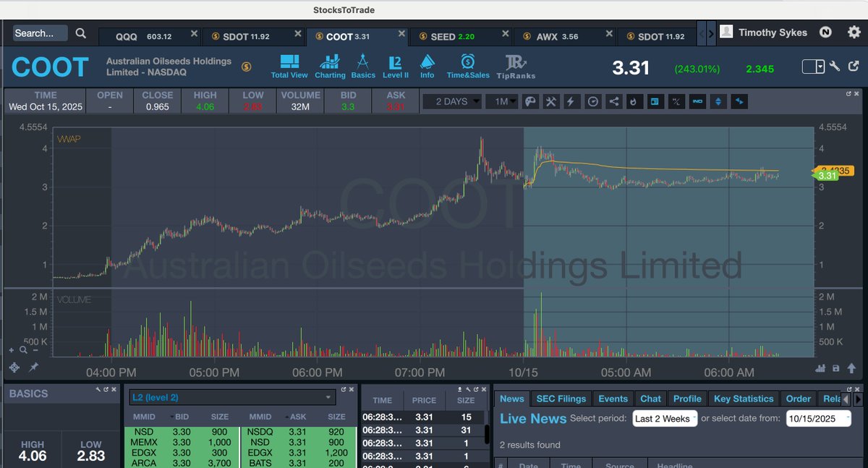Click the up arrow icon on chart
This screenshot has height=468, width=868.
click(x=850, y=368)
